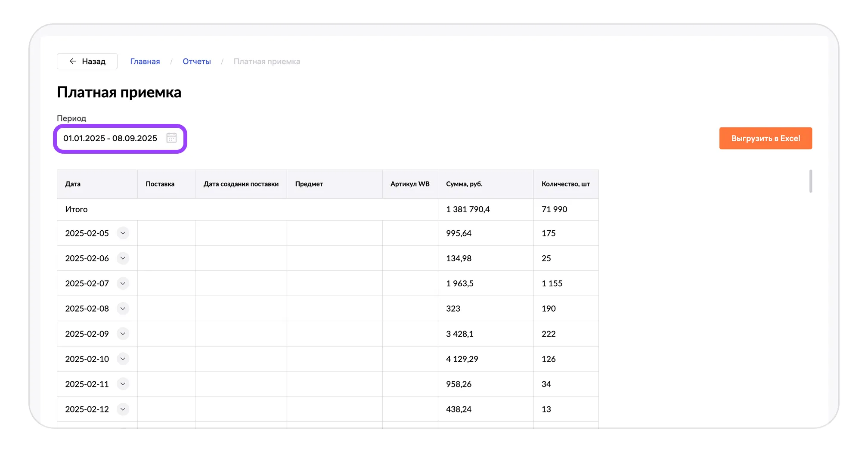Click the Количество, шт column header

pos(565,184)
